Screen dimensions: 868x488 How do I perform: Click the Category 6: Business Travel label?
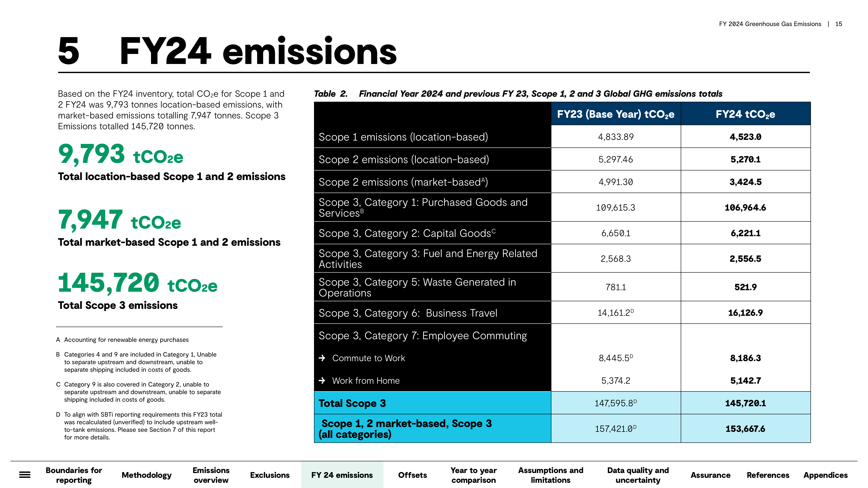coord(408,313)
